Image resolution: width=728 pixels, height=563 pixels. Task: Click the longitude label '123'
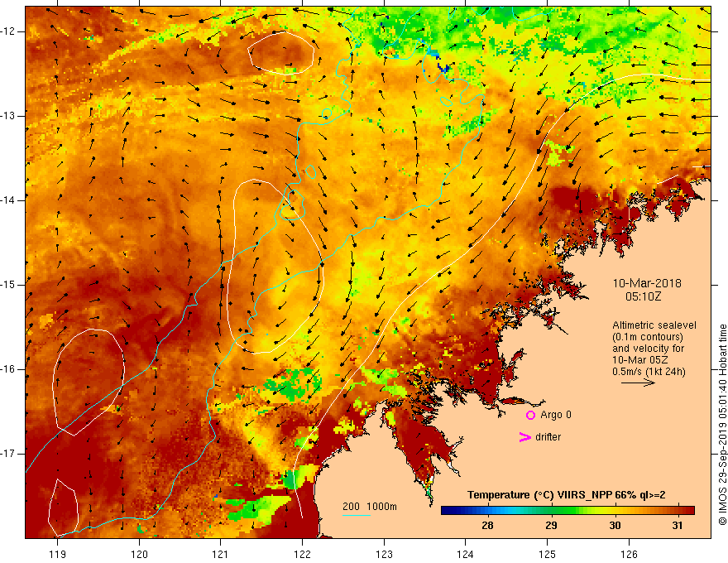point(384,554)
